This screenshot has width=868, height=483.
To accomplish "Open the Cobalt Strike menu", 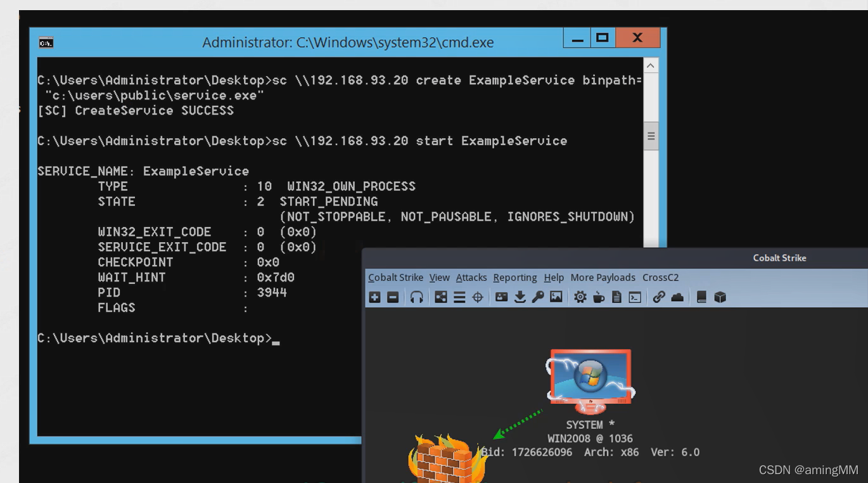I will click(395, 278).
